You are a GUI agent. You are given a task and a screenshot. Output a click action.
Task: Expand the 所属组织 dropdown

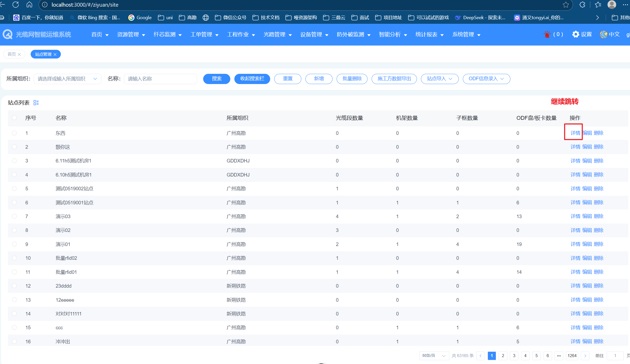[67, 79]
